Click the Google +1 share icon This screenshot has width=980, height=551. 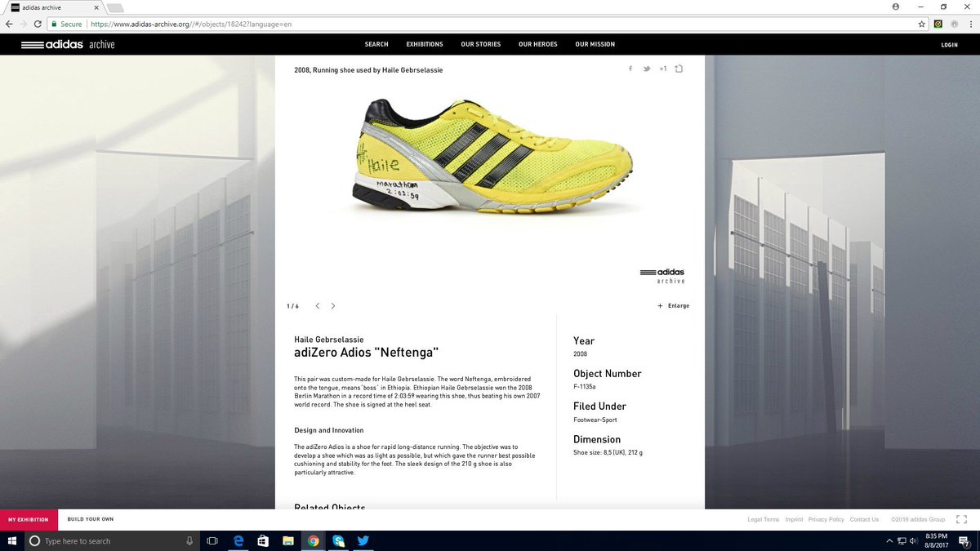[x=663, y=69]
